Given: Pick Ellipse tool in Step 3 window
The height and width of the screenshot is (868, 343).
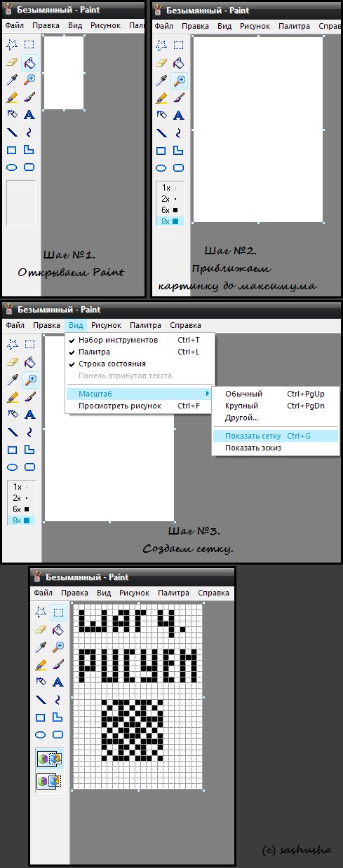Looking at the screenshot, I should coord(12,467).
